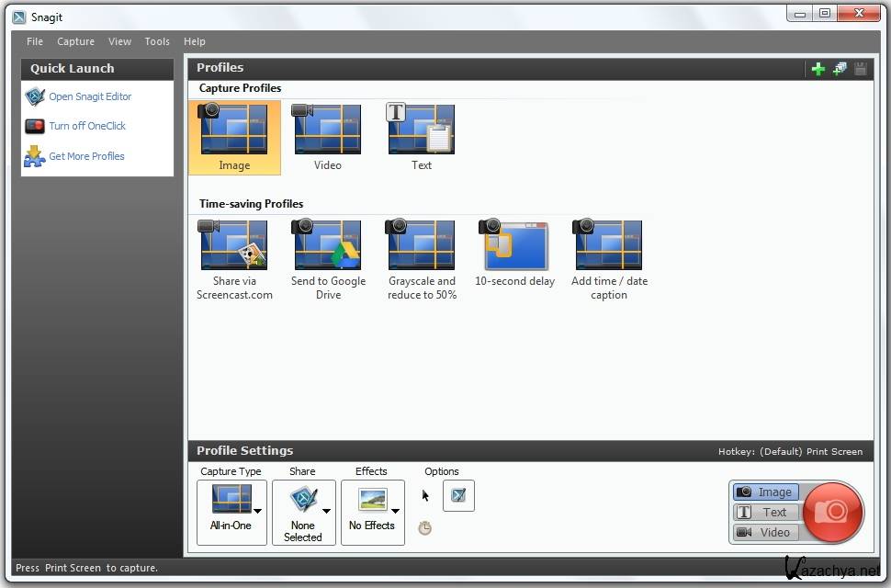Open the Tools menu

point(157,41)
